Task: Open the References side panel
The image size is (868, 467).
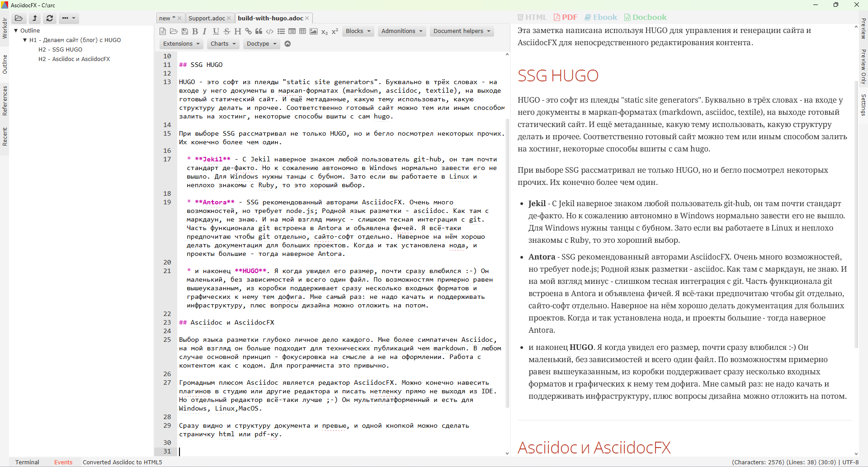Action: point(5,101)
